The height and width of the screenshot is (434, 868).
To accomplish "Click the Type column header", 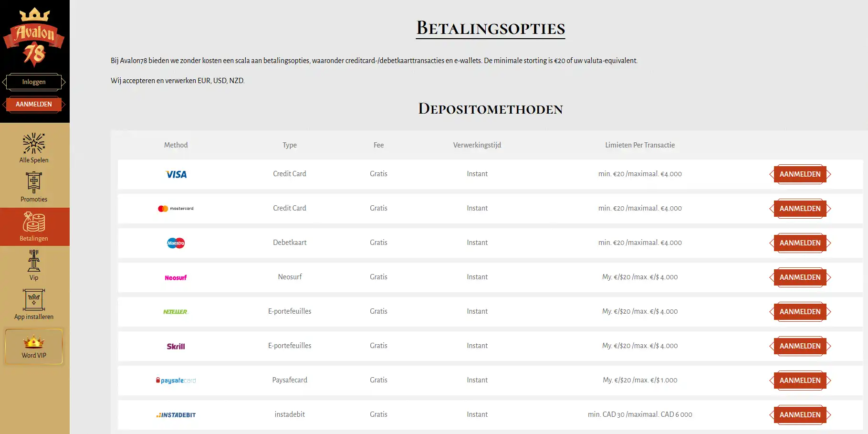I will 290,145.
